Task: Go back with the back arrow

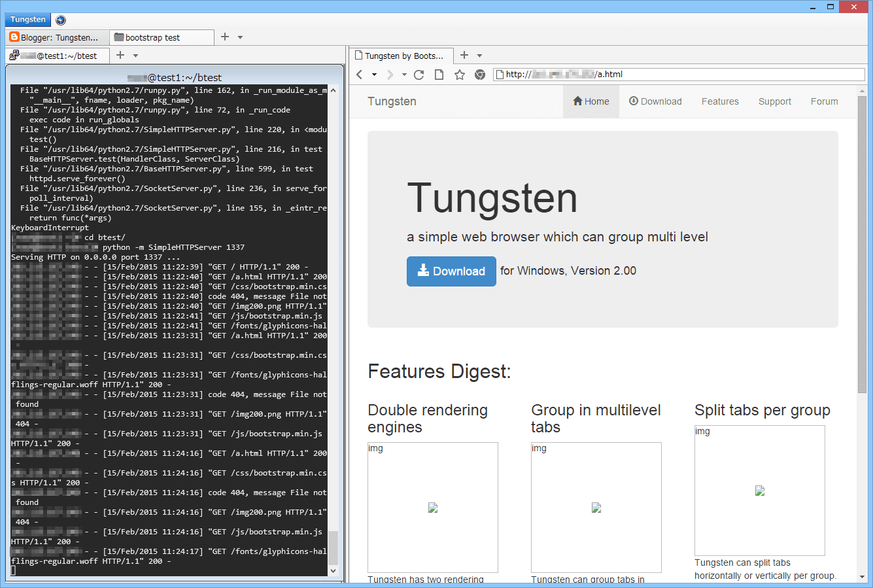Action: pos(360,75)
